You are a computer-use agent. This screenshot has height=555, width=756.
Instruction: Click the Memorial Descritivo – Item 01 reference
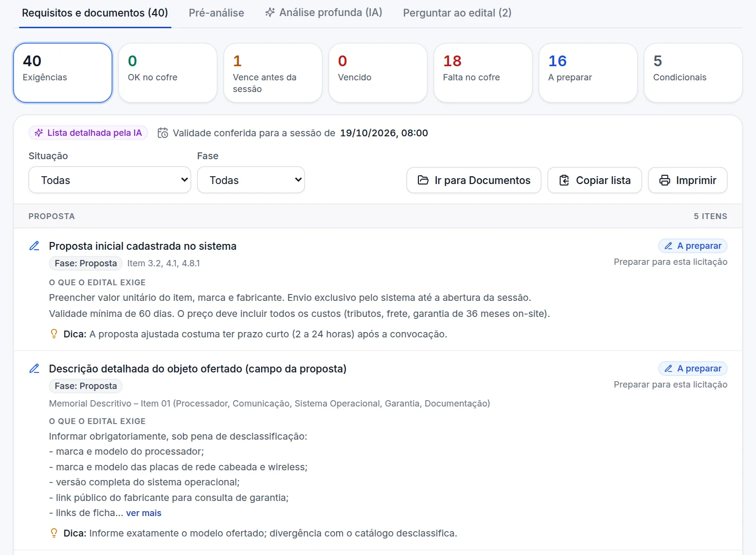coord(270,404)
